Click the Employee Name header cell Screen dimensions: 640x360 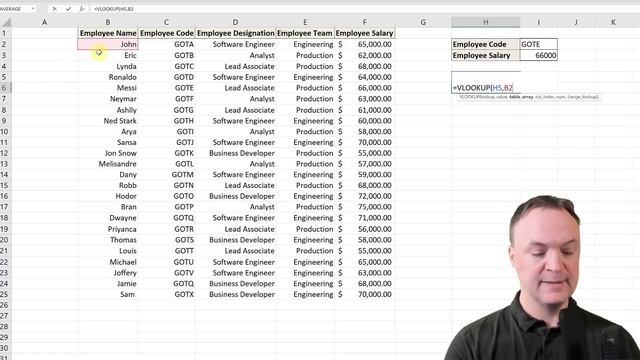pyautogui.click(x=108, y=33)
